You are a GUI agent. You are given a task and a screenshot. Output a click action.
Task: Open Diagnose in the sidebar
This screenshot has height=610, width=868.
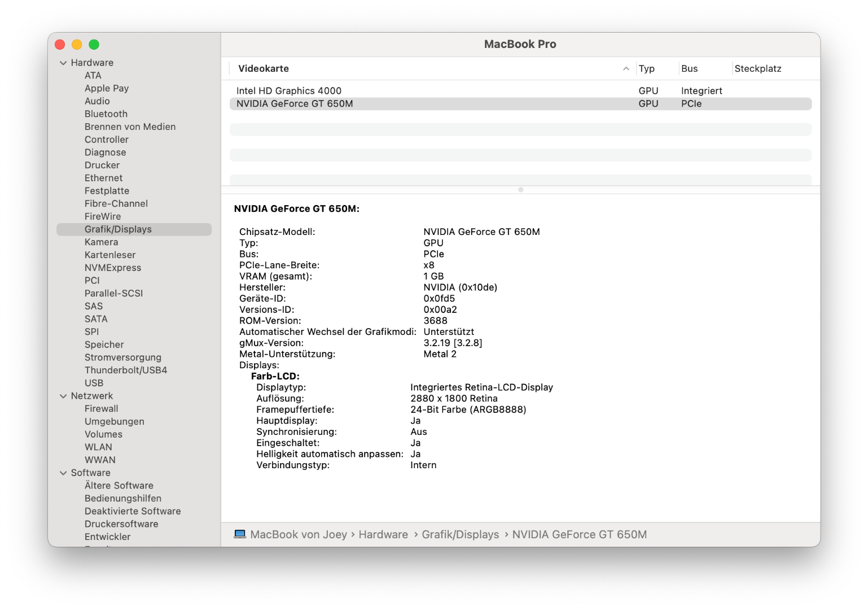(106, 152)
